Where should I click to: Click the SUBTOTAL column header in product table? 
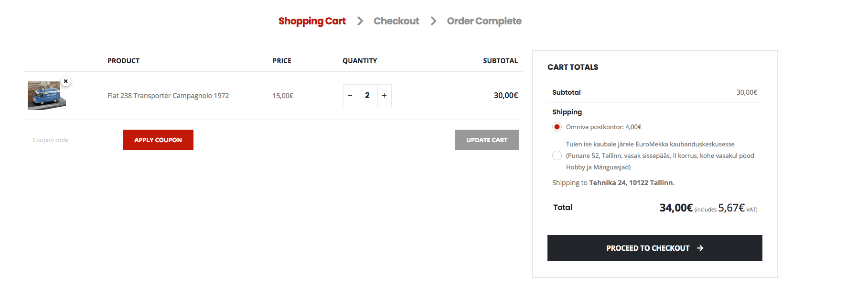tap(500, 61)
